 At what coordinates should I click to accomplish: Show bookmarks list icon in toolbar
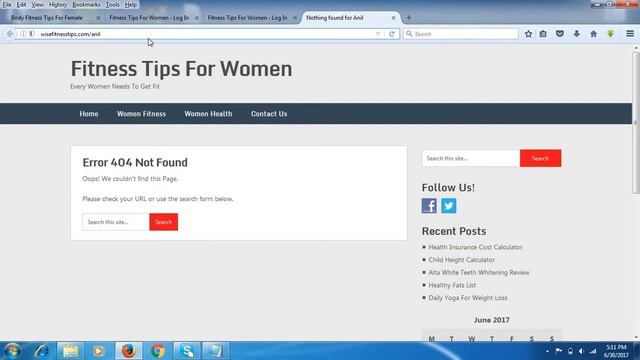point(543,34)
